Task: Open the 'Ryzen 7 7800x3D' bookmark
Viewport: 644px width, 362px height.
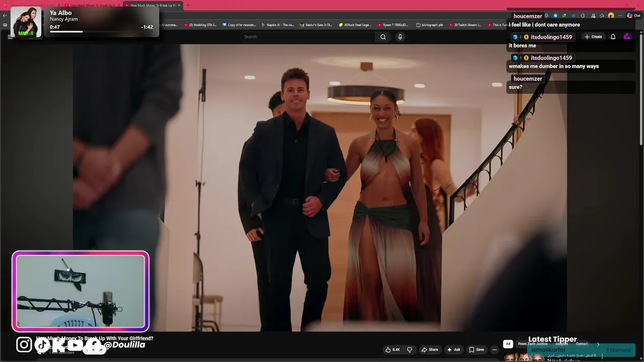Action: [394, 25]
